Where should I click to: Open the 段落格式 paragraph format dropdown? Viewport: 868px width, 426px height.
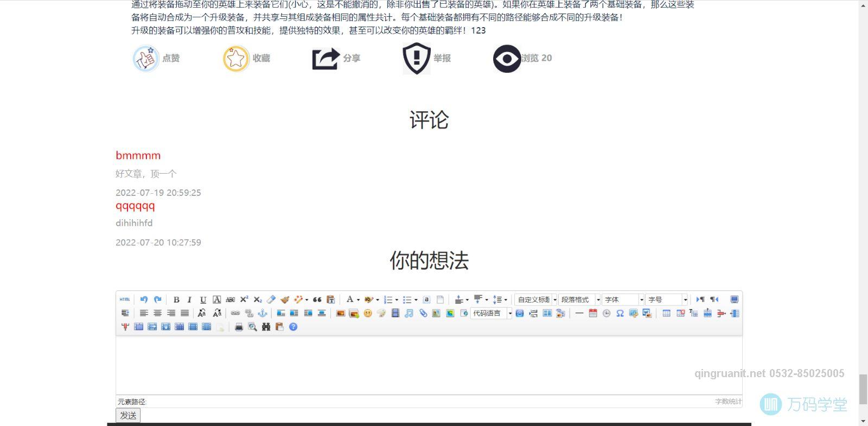point(580,300)
